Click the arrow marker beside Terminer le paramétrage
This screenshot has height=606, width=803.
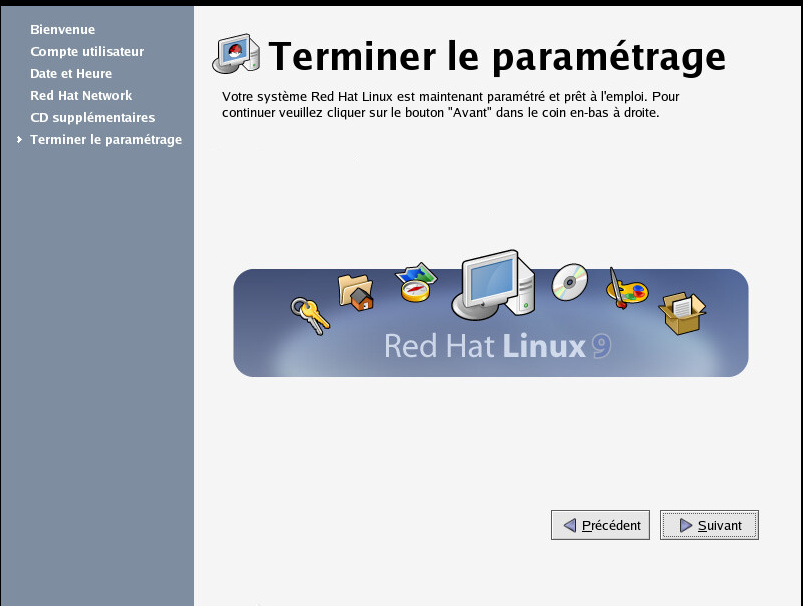coord(19,139)
